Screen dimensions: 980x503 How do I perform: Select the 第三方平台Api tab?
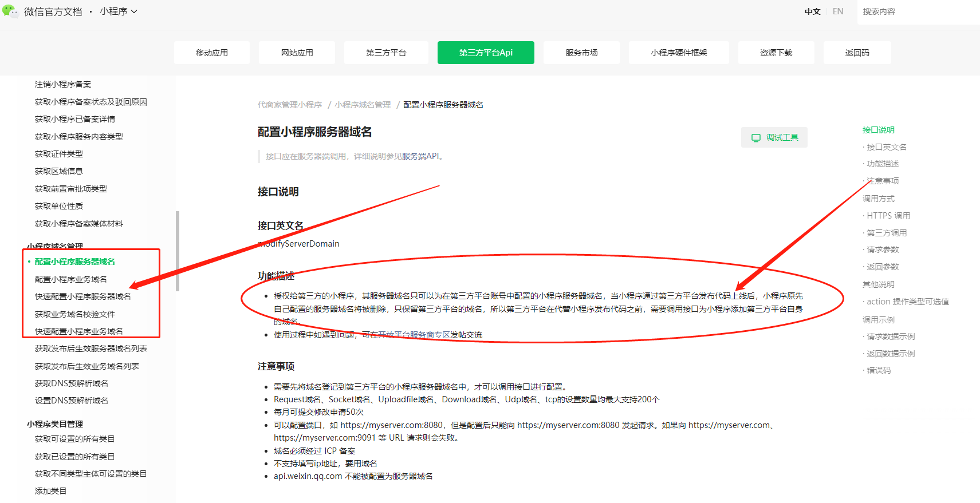pyautogui.click(x=486, y=53)
